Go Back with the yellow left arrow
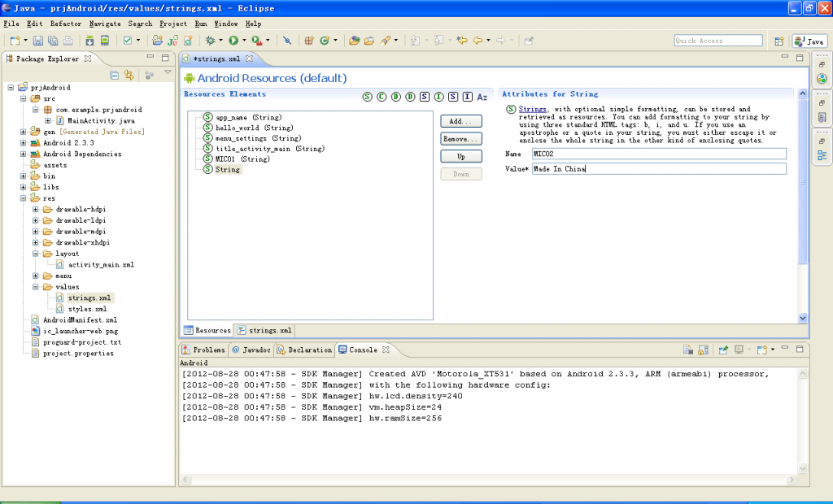Viewport: 833px width, 504px height. [478, 41]
